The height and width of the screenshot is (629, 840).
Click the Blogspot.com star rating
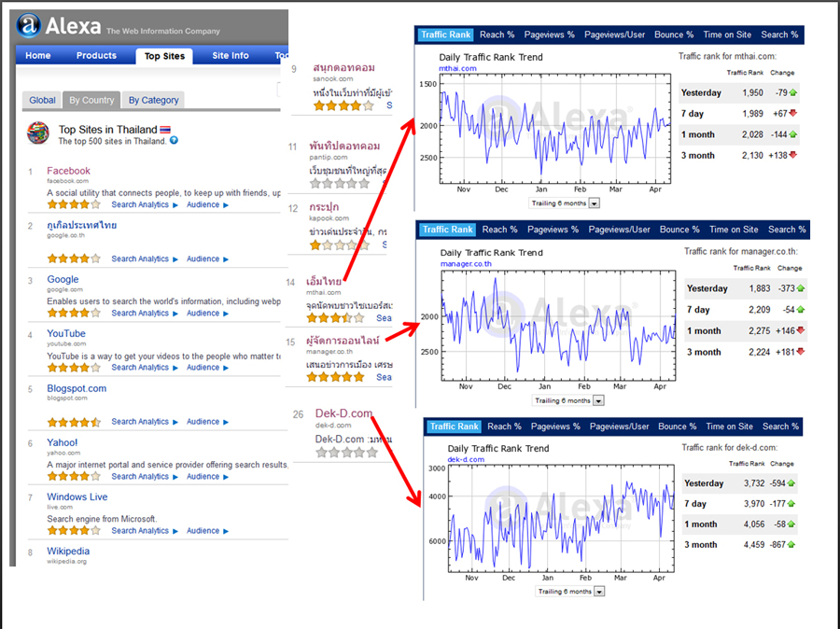coord(74,422)
